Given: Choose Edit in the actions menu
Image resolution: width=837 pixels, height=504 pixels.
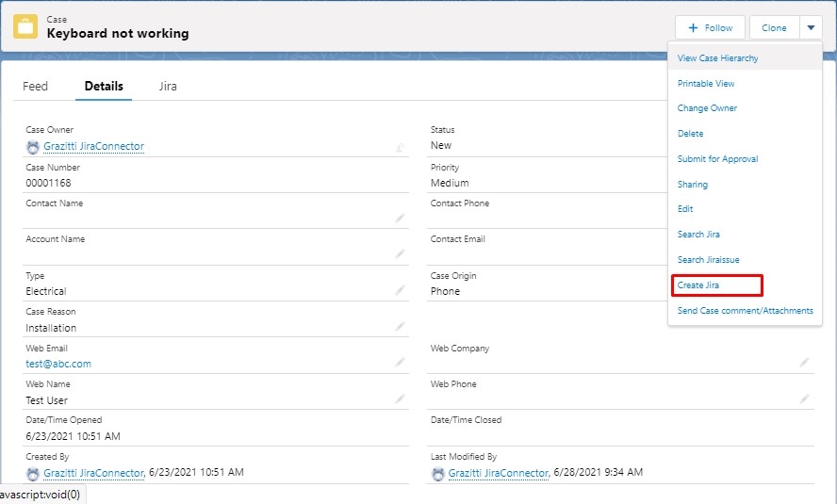Looking at the screenshot, I should [685, 209].
